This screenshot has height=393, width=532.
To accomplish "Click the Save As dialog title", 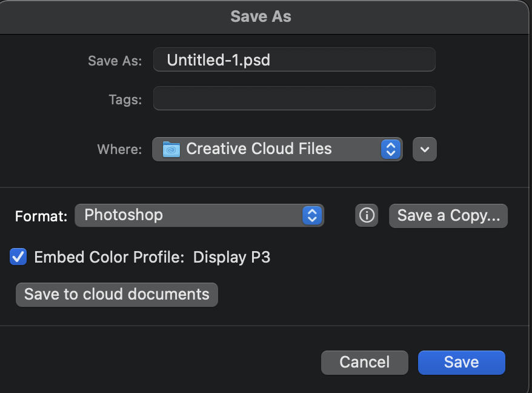I will coord(261,16).
